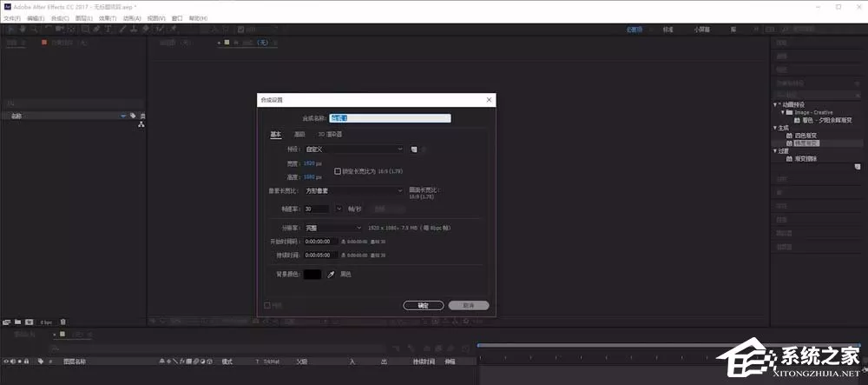Viewport: 868px width, 385px height.
Task: Click the trash icon in project panel
Action: pyautogui.click(x=62, y=322)
